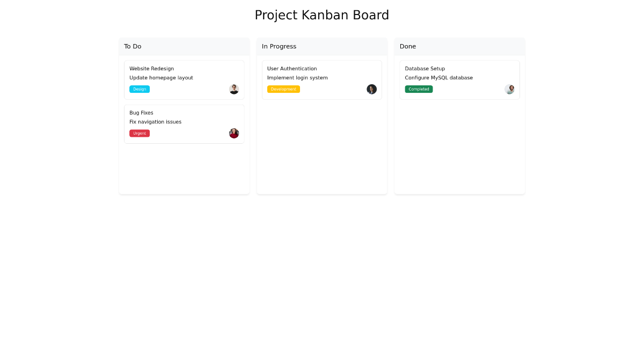Image resolution: width=644 pixels, height=338 pixels.
Task: Select the In Progress column header
Action: pyautogui.click(x=279, y=46)
